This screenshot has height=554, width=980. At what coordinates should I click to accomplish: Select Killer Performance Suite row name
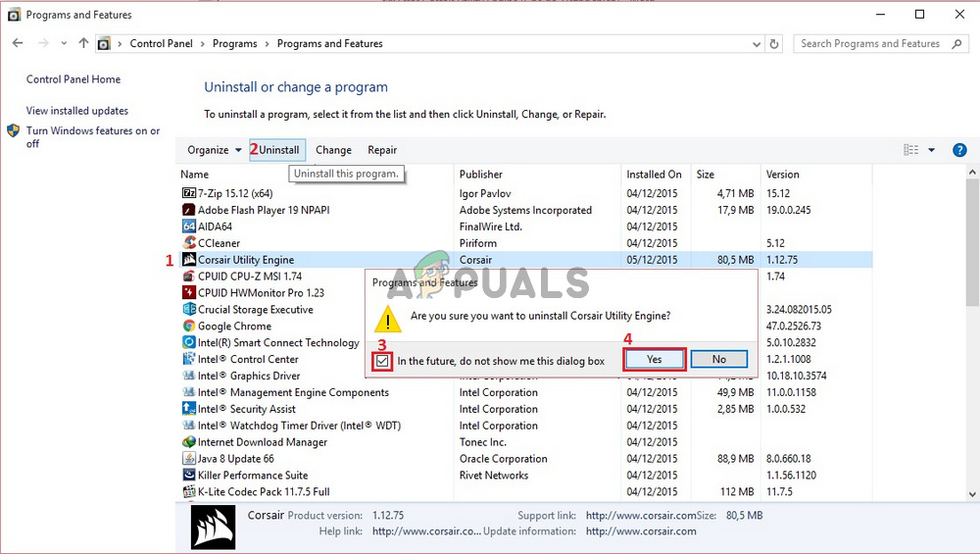(x=253, y=476)
